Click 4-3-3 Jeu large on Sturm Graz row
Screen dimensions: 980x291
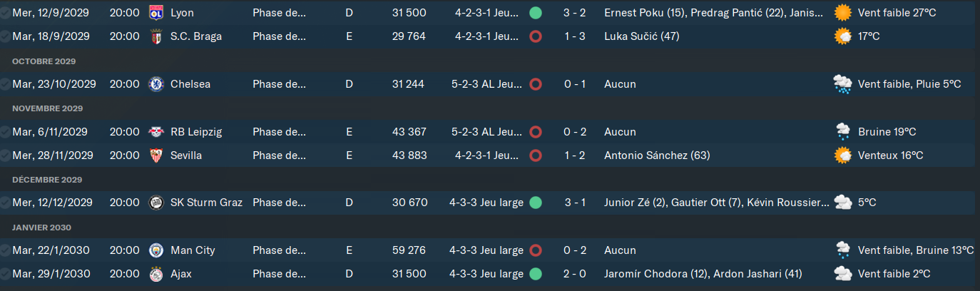click(486, 203)
